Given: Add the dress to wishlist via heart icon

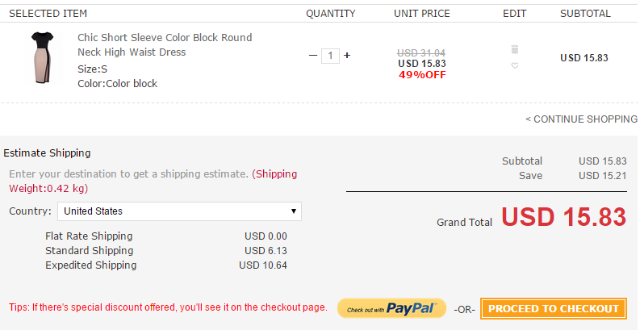Looking at the screenshot, I should 515,65.
